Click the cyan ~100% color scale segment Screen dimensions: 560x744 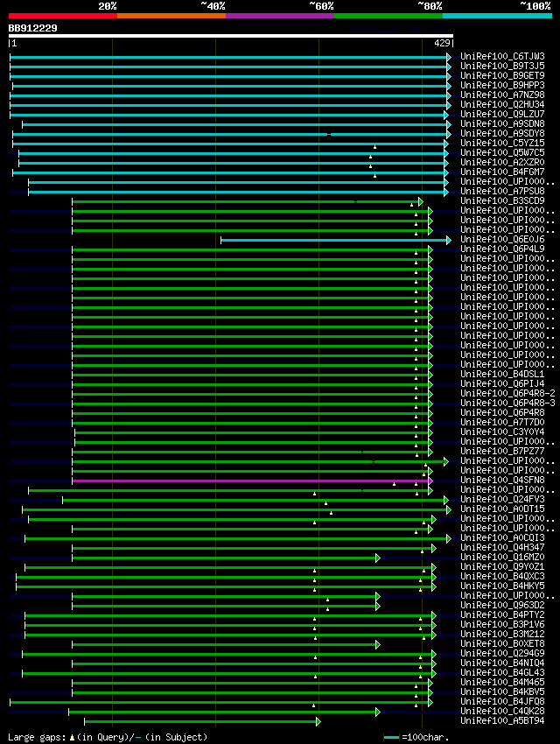click(497, 16)
